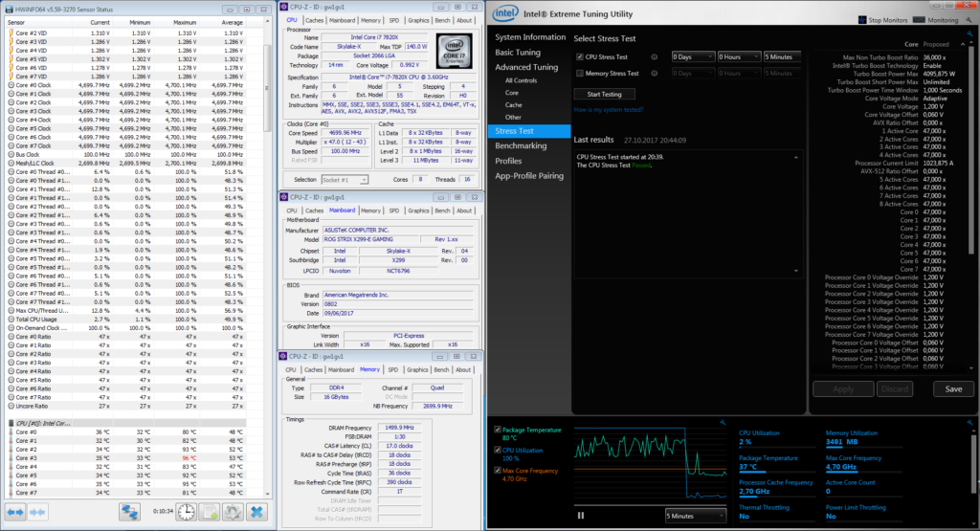Open the Socket #1 selection dropdown in CPU-Z
The width and height of the screenshot is (980, 531).
tap(345, 180)
